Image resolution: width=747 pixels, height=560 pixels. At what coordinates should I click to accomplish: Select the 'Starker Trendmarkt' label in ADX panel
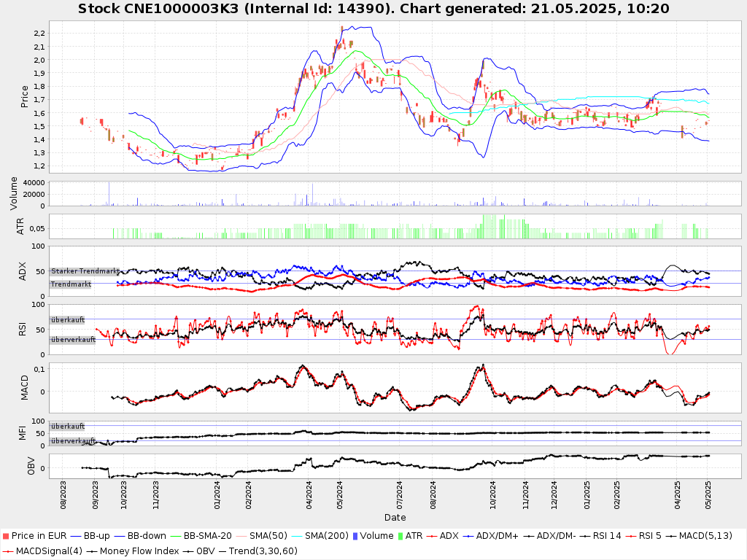pyautogui.click(x=85, y=271)
